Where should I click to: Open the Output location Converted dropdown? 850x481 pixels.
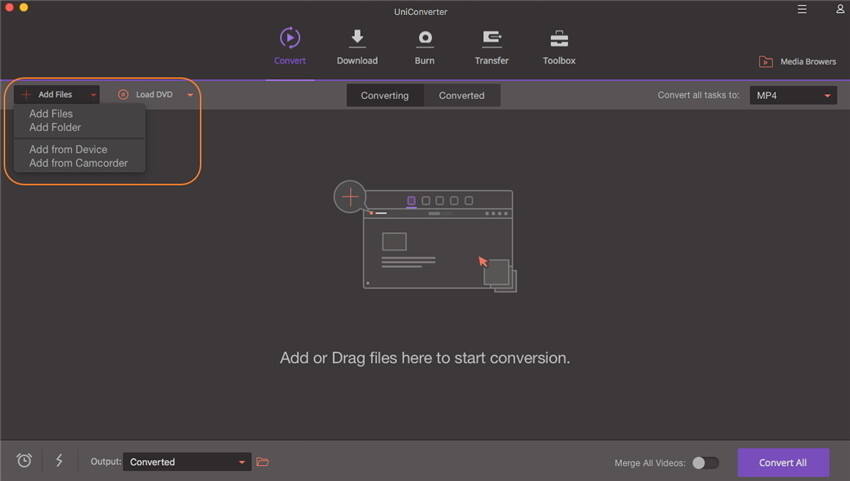[186, 462]
